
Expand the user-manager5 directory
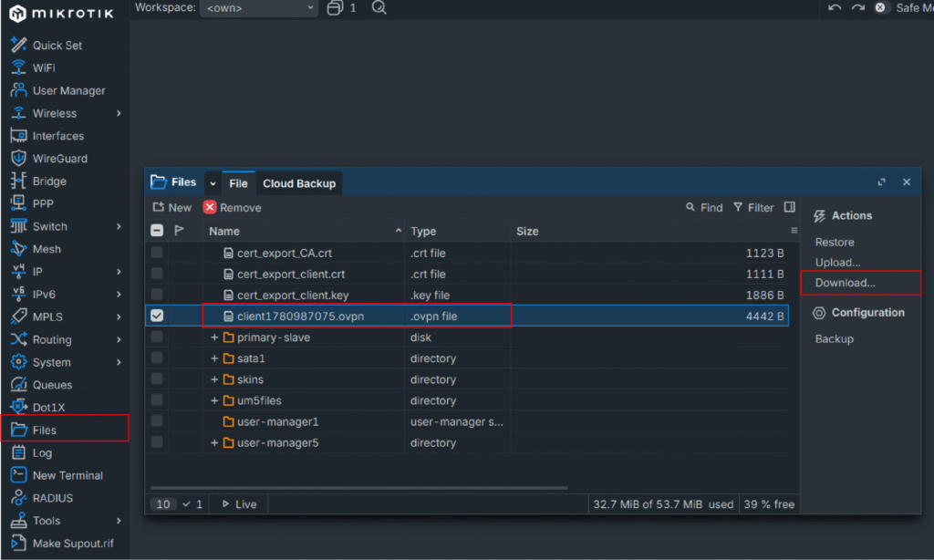coord(214,442)
